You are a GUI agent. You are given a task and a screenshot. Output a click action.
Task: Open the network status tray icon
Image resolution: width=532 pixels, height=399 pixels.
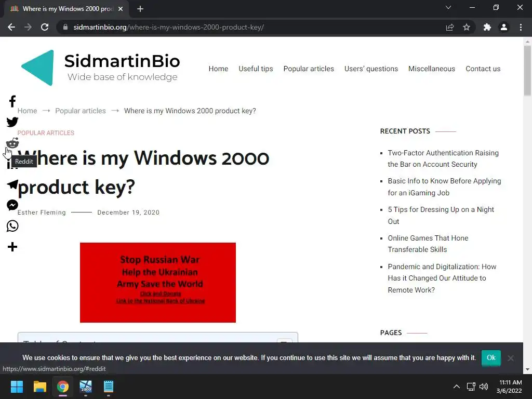(x=471, y=387)
